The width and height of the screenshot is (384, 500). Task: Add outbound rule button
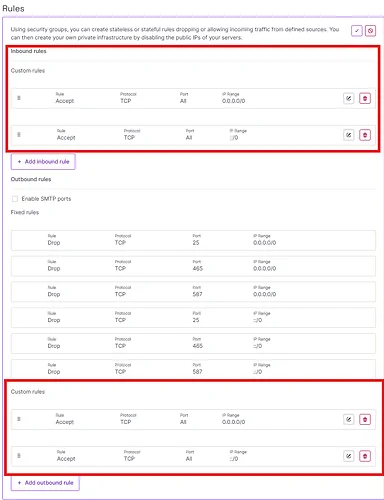pyautogui.click(x=45, y=483)
